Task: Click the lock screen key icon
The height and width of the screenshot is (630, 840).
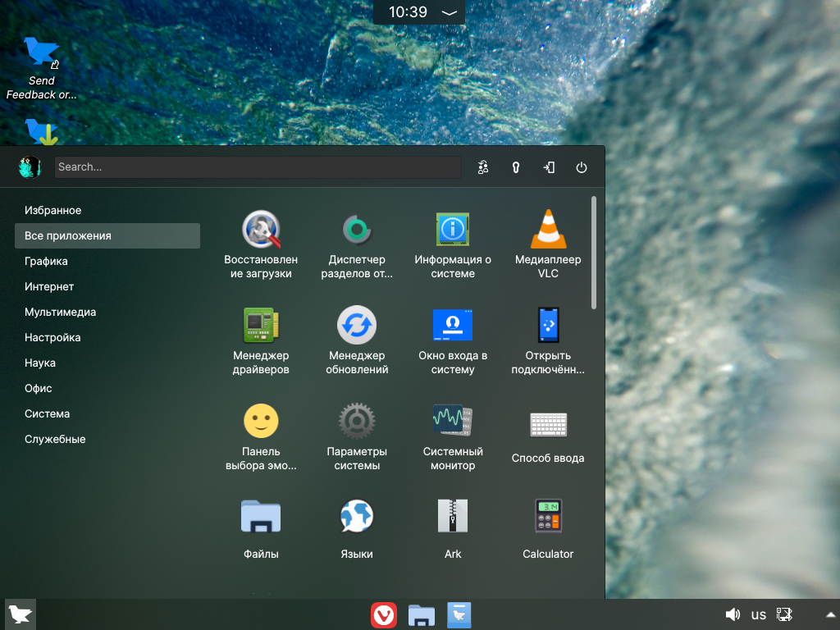Action: [516, 167]
